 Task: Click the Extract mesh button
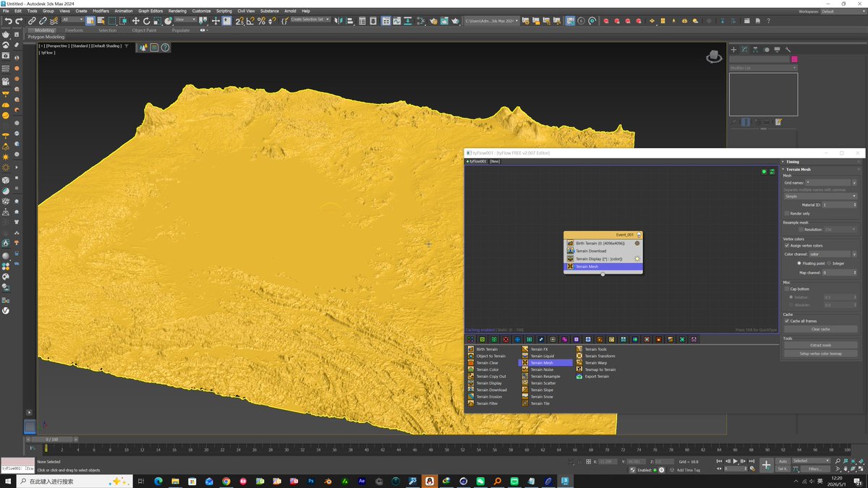(x=820, y=346)
